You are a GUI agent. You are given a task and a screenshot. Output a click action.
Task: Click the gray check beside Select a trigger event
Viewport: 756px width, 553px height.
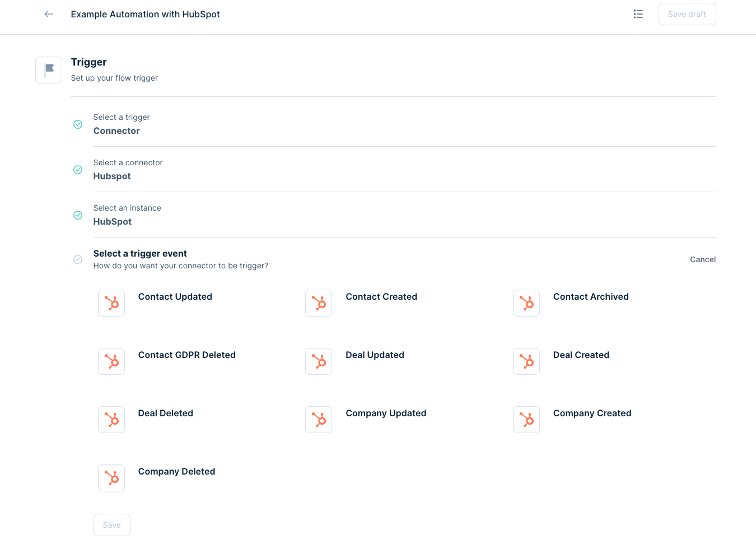pos(78,259)
